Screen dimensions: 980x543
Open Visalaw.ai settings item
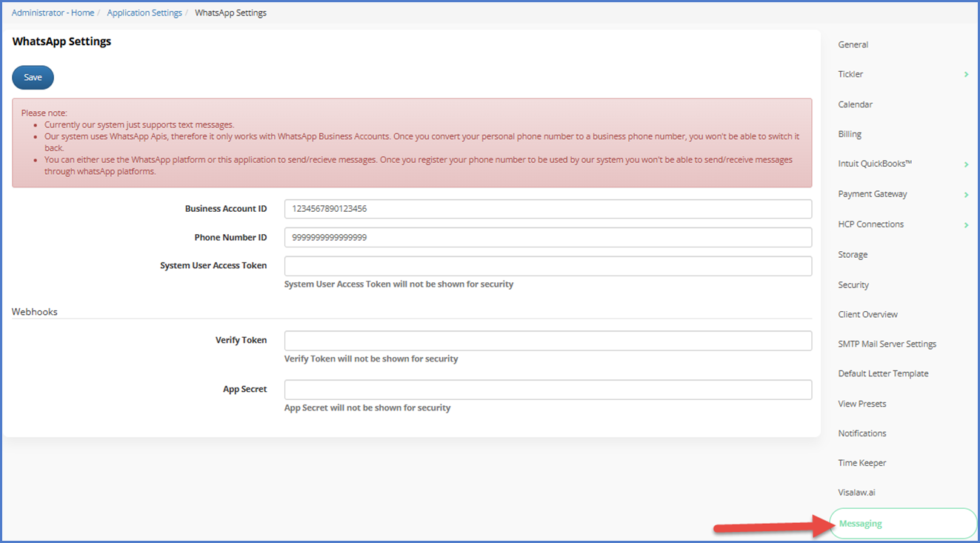coord(856,493)
